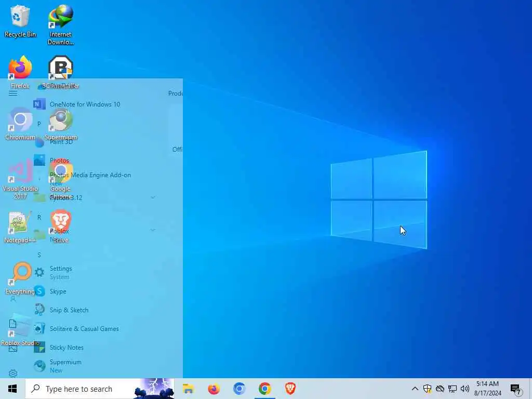Expand the Python 3.12 folder chevron

tap(153, 197)
